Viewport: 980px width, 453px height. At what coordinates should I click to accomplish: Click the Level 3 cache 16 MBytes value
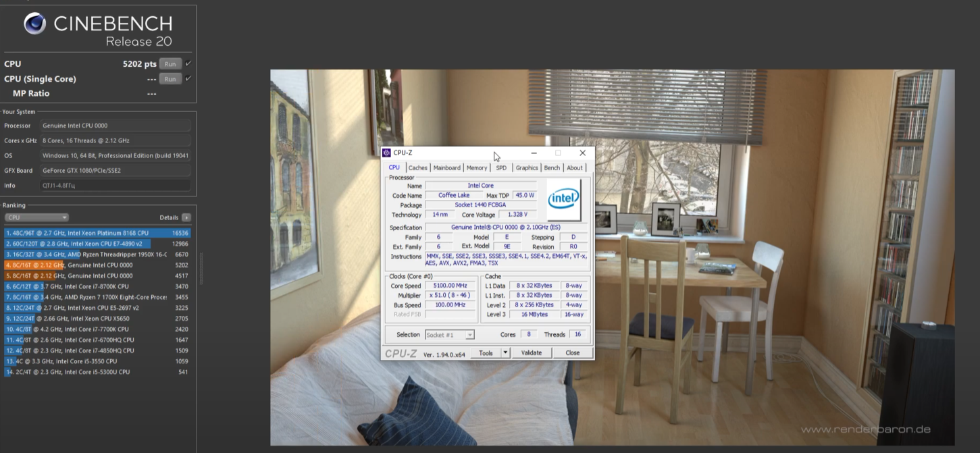pyautogui.click(x=534, y=314)
